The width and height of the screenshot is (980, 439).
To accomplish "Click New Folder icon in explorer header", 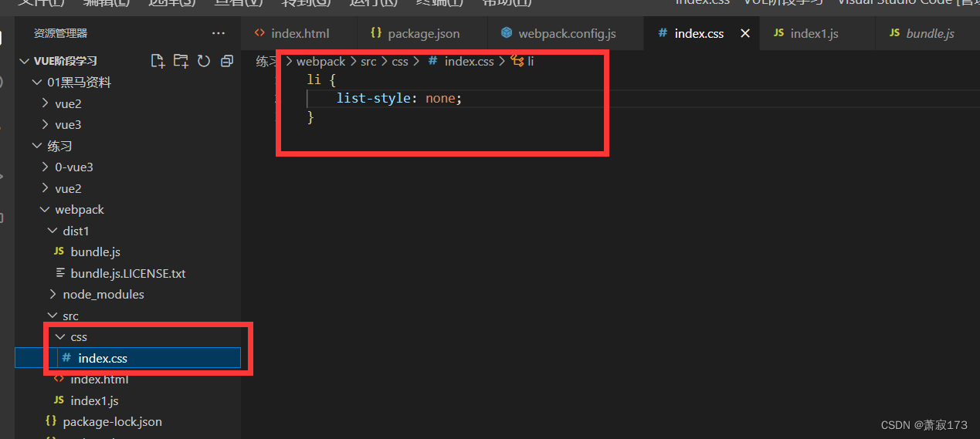I will click(181, 61).
